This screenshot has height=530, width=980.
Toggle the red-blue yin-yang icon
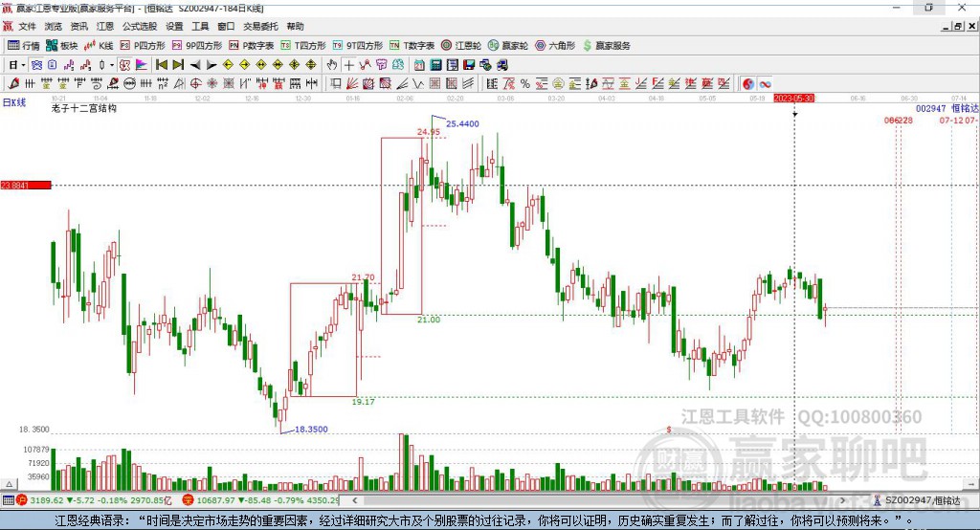coord(748,84)
